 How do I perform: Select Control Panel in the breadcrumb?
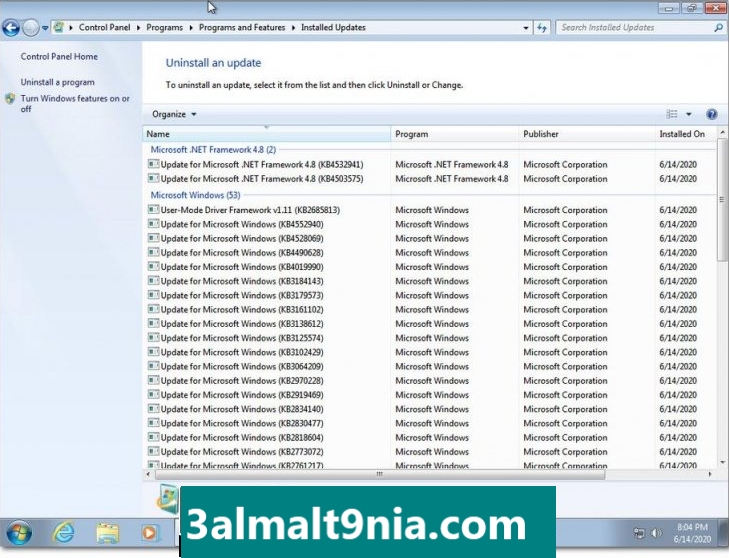click(104, 27)
